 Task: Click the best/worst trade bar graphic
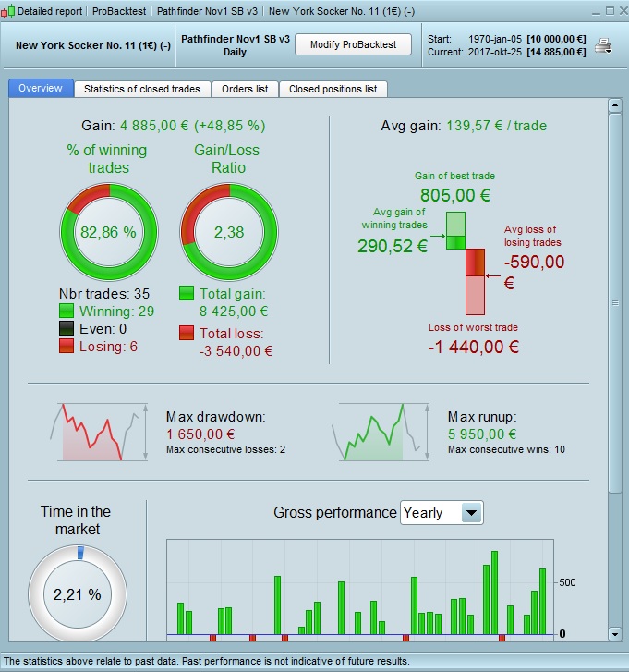click(x=466, y=263)
